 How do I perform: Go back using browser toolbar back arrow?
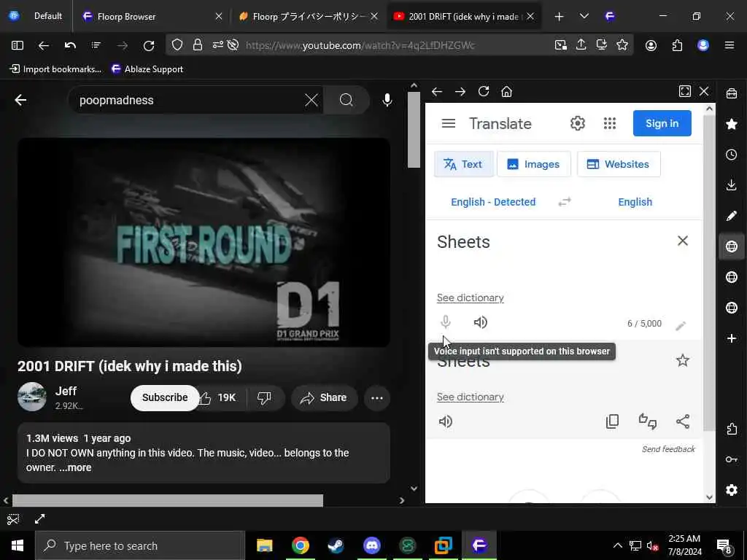coord(43,45)
